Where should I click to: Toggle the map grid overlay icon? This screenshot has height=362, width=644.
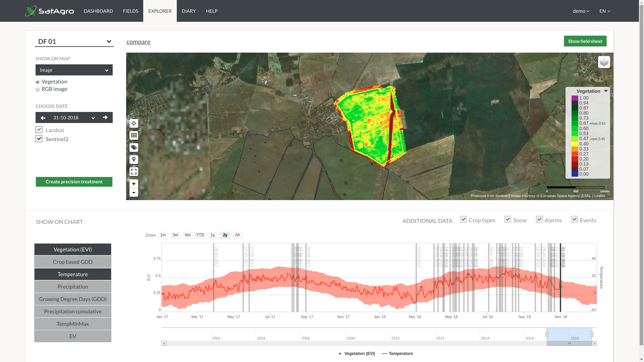click(x=133, y=135)
